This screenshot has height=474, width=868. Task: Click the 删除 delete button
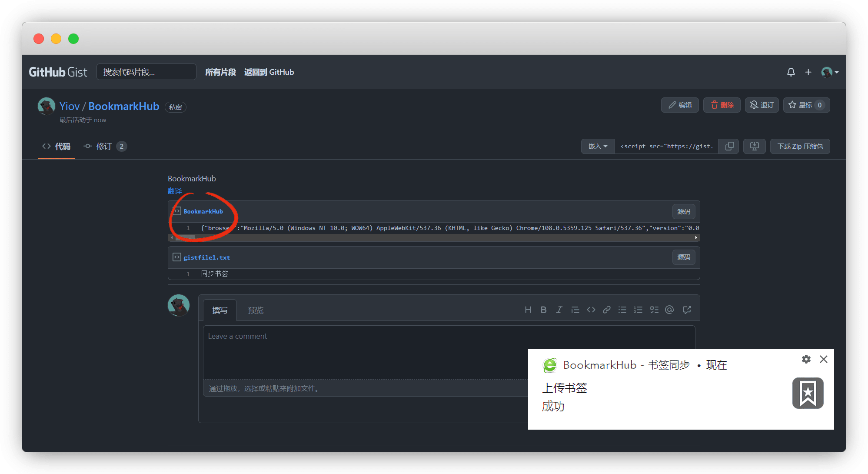coord(722,105)
